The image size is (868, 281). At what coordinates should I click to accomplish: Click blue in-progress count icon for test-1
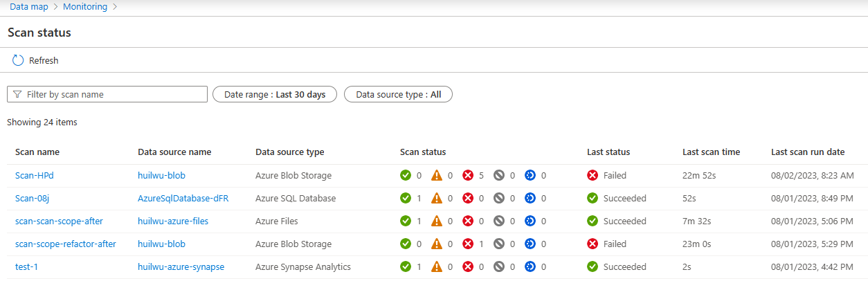tap(530, 267)
